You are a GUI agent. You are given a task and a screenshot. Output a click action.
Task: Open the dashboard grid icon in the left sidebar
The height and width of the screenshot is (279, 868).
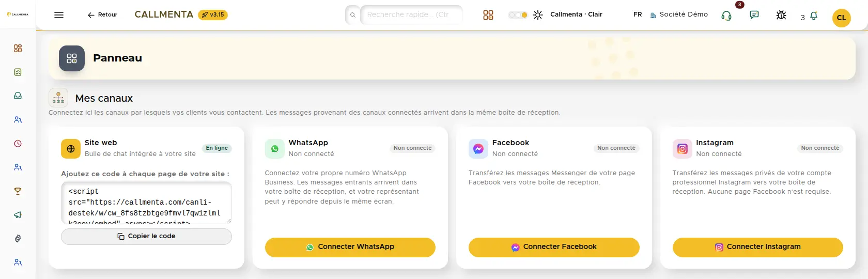click(18, 48)
